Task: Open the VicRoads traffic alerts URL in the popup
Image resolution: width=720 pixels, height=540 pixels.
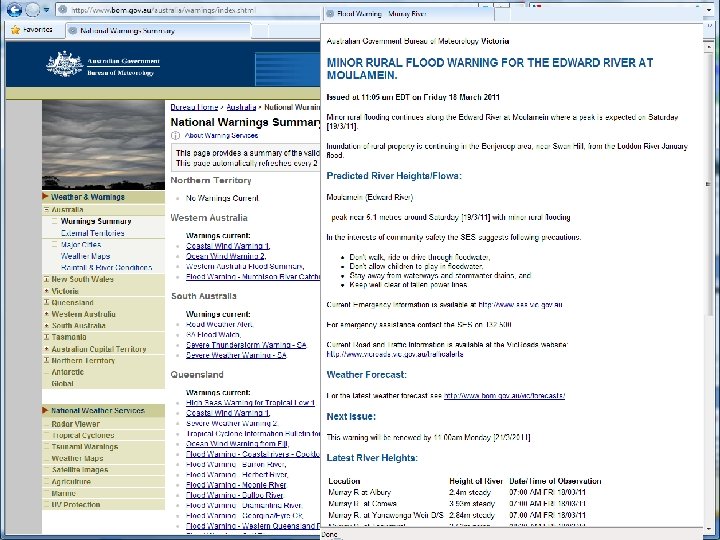Action: 395,354
